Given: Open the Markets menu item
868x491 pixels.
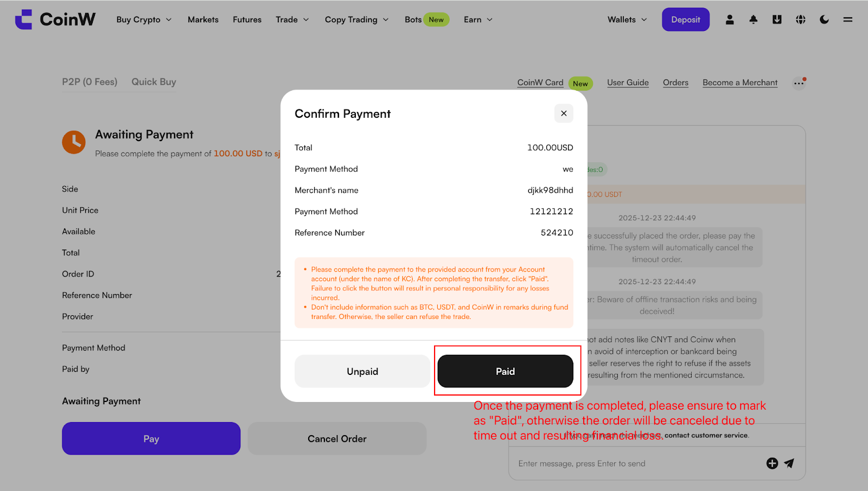Looking at the screenshot, I should coord(203,20).
